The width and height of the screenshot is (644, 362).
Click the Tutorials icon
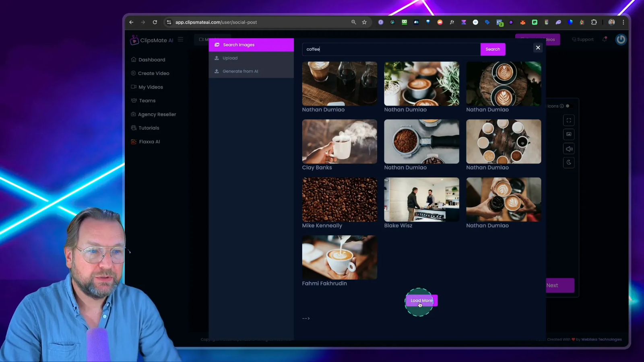tap(134, 128)
